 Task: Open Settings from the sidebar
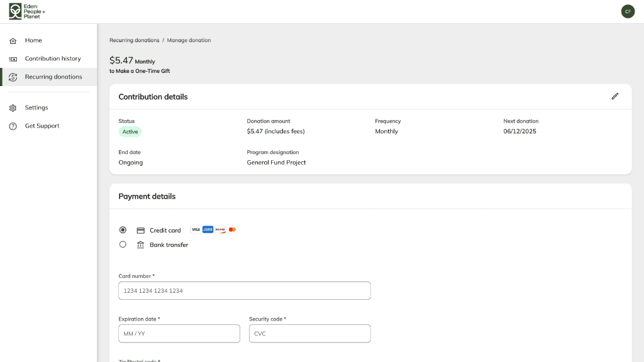[36, 107]
